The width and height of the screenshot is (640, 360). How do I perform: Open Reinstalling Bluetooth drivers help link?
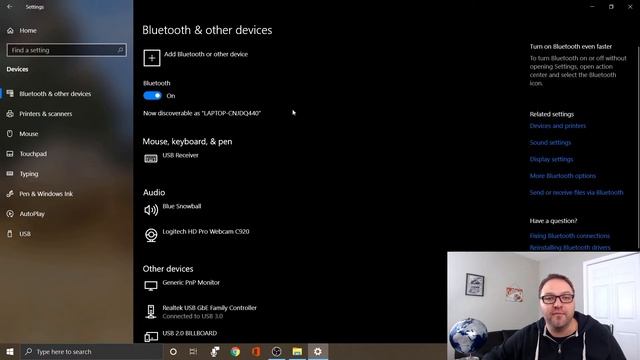(x=570, y=247)
